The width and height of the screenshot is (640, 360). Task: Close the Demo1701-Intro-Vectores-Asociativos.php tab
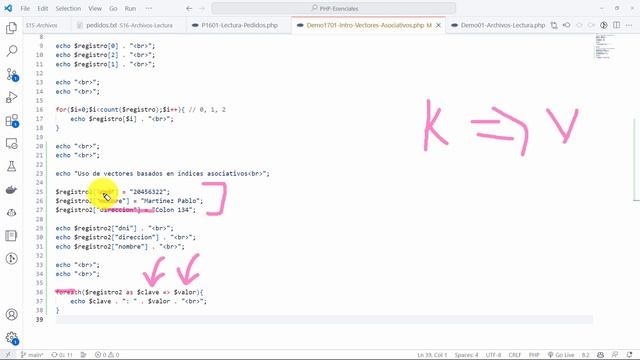(438, 25)
